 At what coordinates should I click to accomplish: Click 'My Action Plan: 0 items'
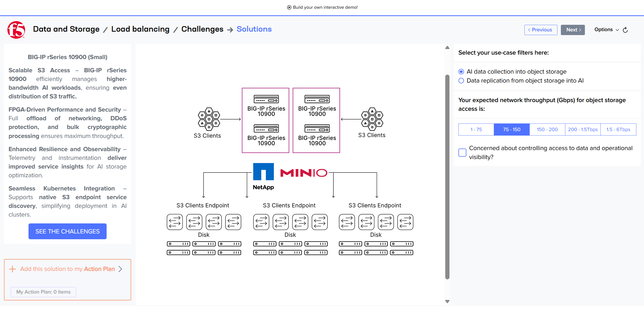(43, 292)
